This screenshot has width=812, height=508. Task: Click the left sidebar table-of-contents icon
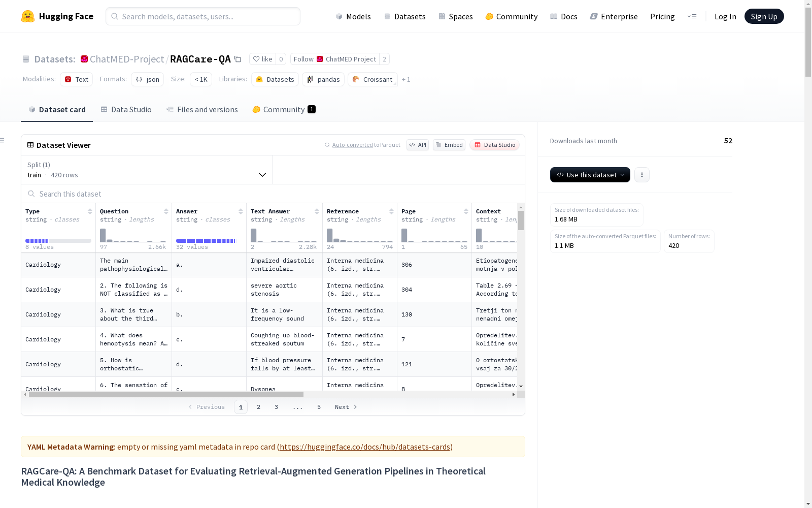click(3, 140)
